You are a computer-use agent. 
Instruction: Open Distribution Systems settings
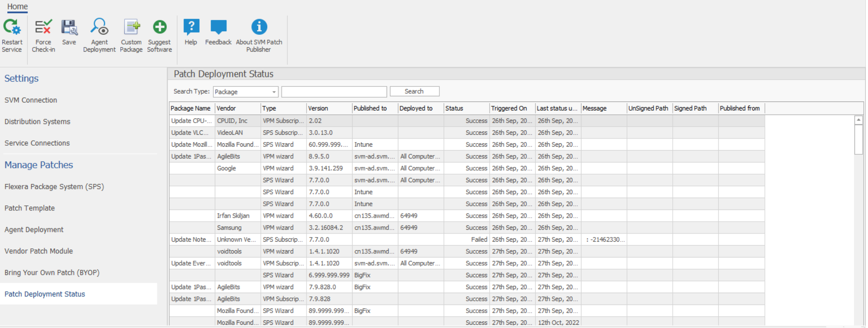pos(38,122)
